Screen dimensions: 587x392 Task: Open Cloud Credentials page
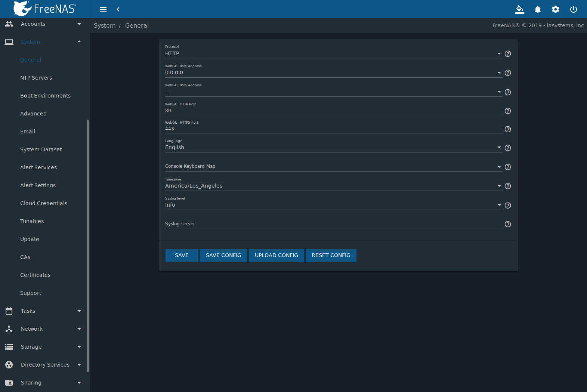click(x=44, y=203)
